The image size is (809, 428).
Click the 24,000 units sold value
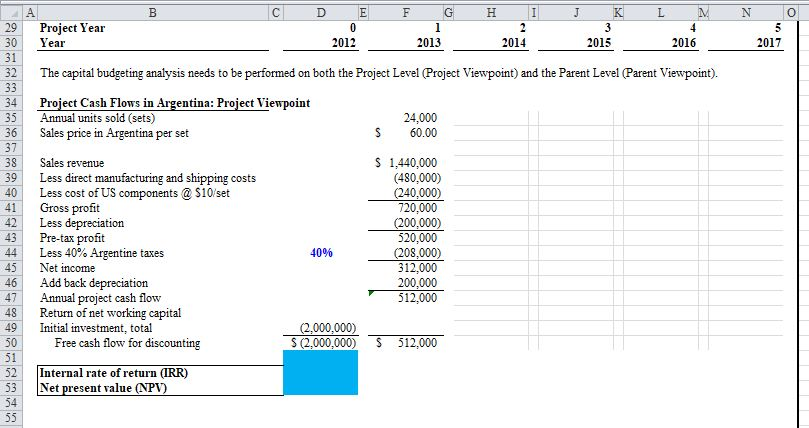(x=420, y=118)
